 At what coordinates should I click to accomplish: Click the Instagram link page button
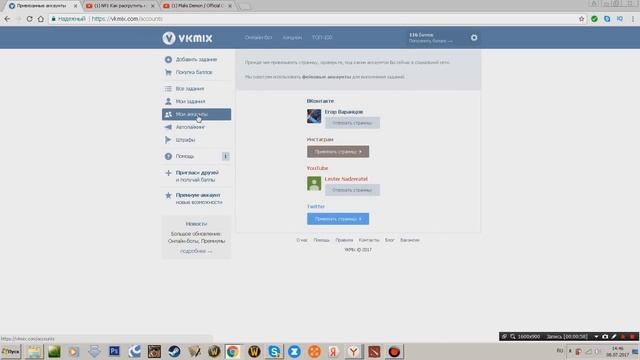tap(338, 152)
